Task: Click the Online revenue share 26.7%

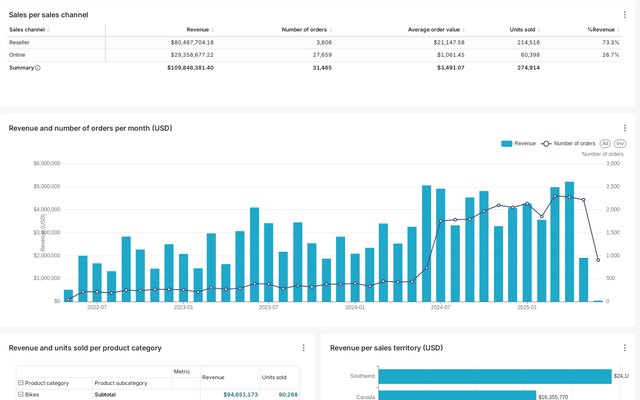Action: coord(611,55)
